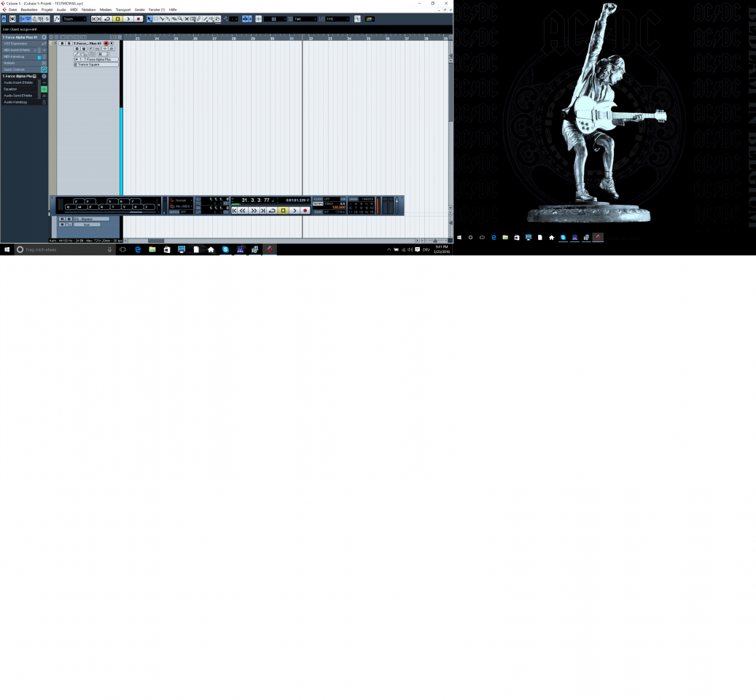The width and height of the screenshot is (756, 700).
Task: Toggle Cycle in top toolbar
Action: [x=107, y=19]
